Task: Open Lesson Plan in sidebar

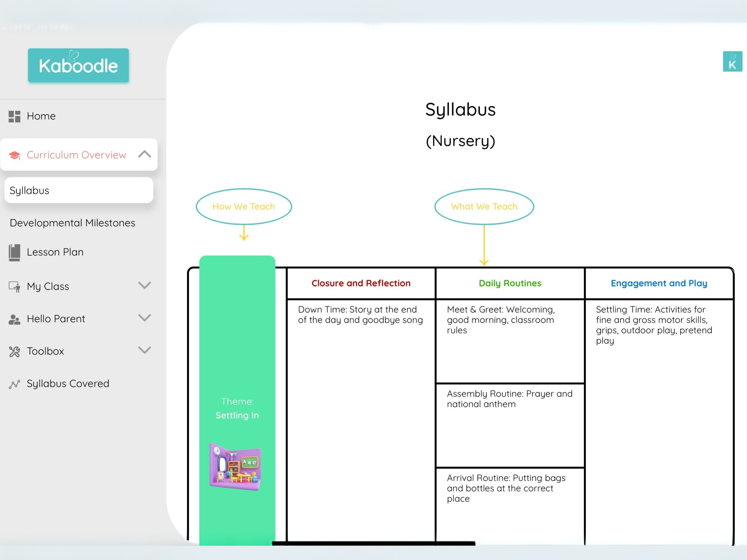Action: 55,252
